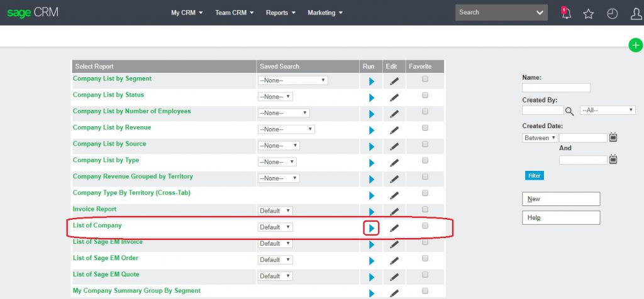Screen dimensions: 644x299
Task: Edit the Company List by Segment report
Action: (x=394, y=81)
